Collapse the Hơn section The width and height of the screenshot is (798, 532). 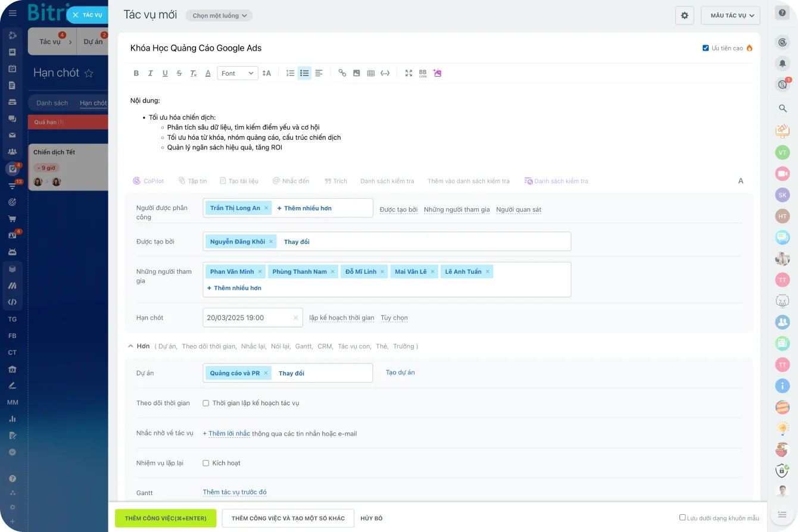[130, 346]
